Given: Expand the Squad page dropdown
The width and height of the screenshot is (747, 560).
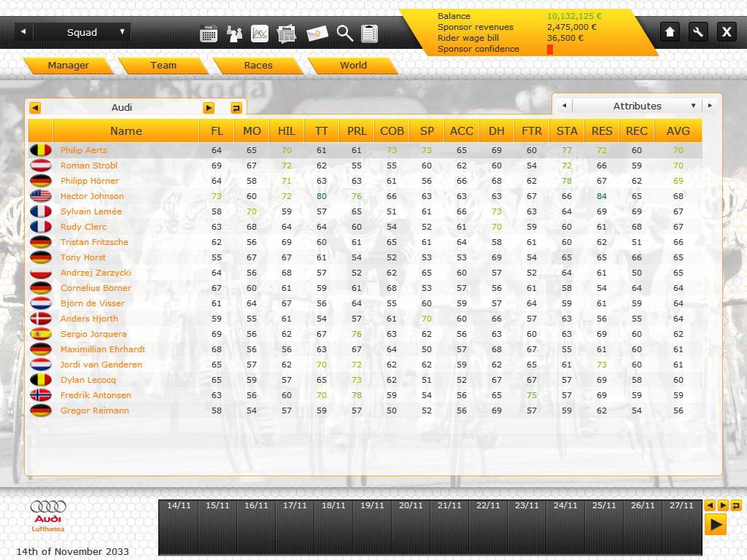Looking at the screenshot, I should (x=122, y=32).
